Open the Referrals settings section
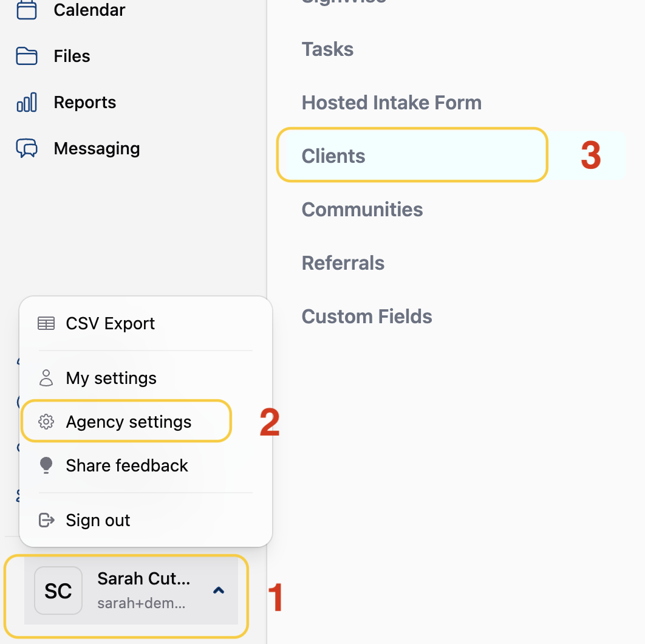 pos(343,263)
